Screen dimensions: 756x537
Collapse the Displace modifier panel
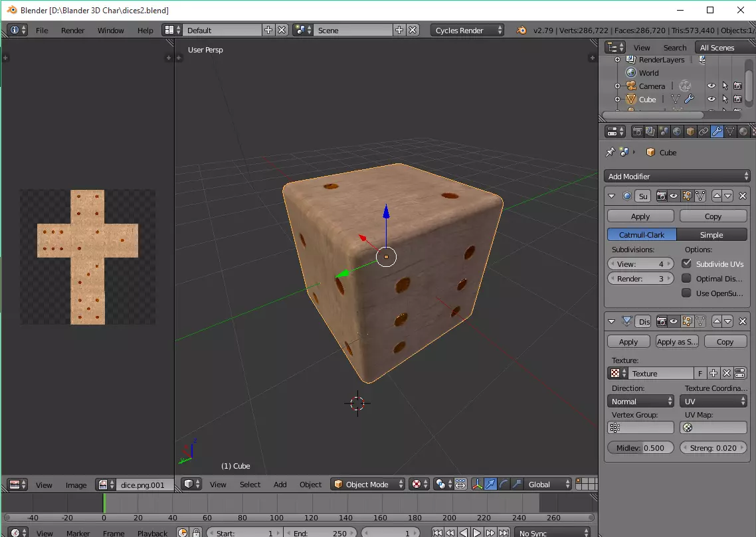tap(611, 321)
